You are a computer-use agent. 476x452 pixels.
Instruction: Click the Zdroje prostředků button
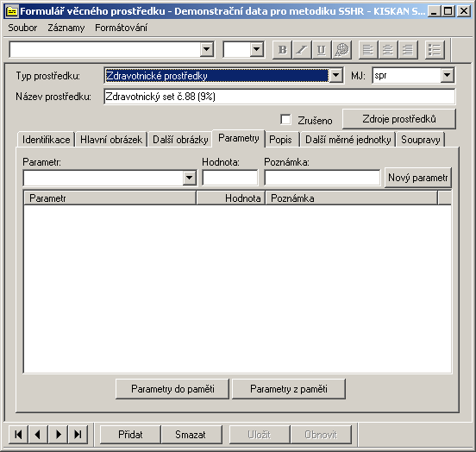point(399,119)
